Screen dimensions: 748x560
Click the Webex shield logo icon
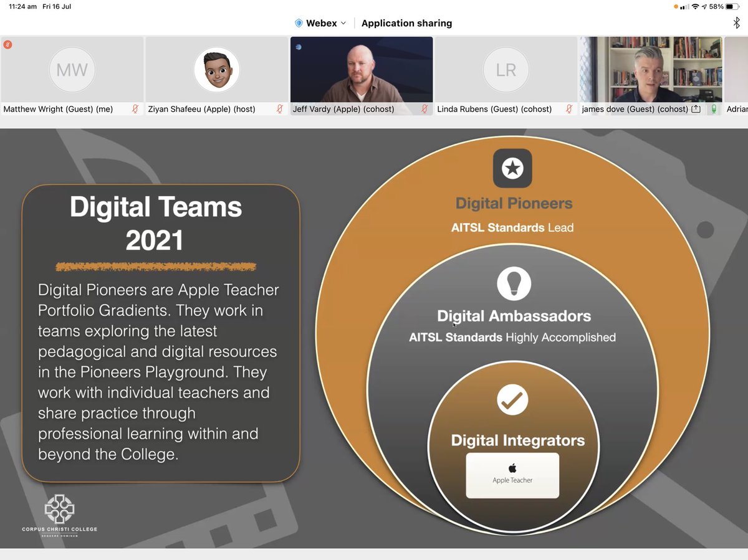(x=299, y=23)
